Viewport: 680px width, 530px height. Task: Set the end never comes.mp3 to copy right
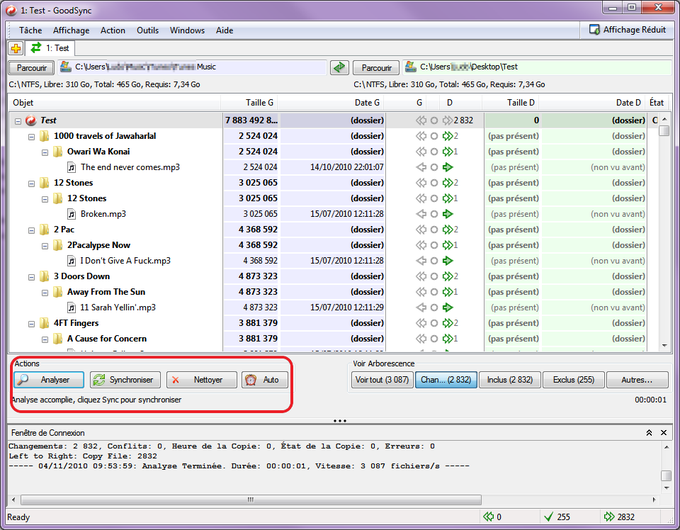(x=448, y=167)
